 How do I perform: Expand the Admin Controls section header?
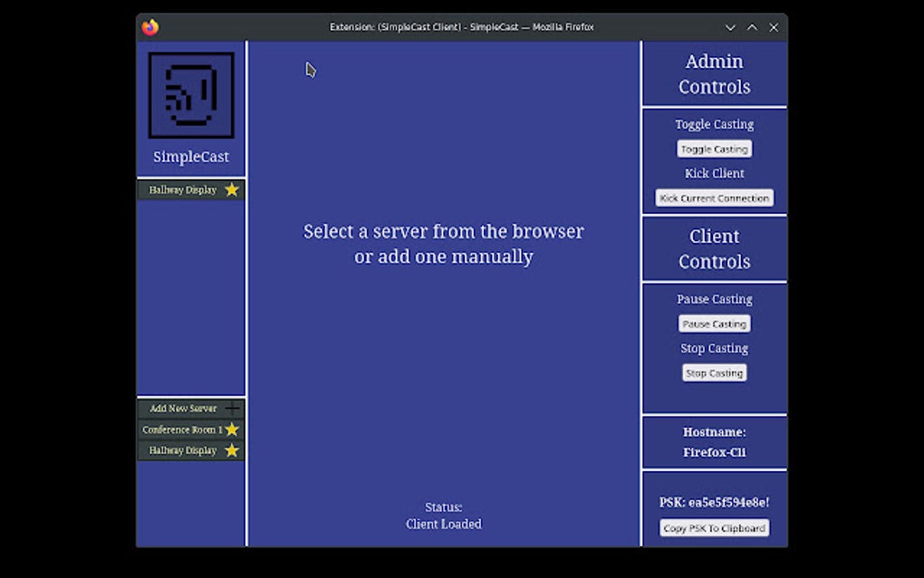(x=714, y=74)
